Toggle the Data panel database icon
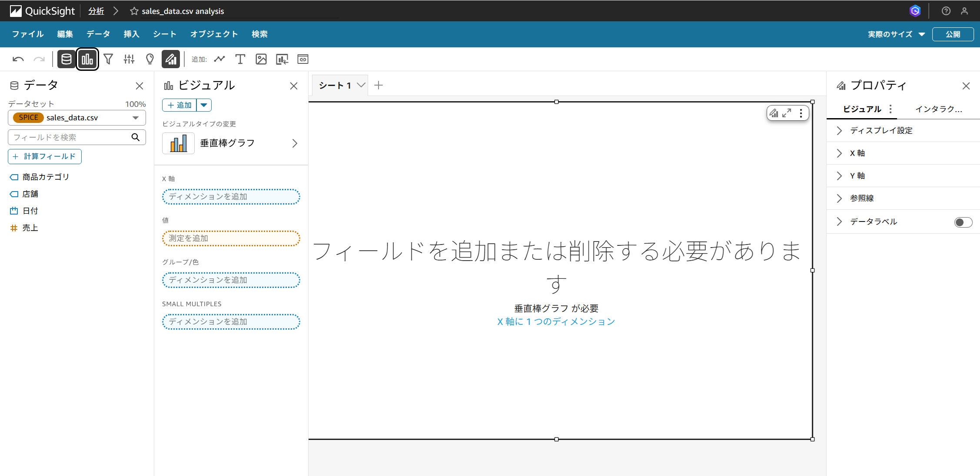Image resolution: width=980 pixels, height=476 pixels. (66, 59)
